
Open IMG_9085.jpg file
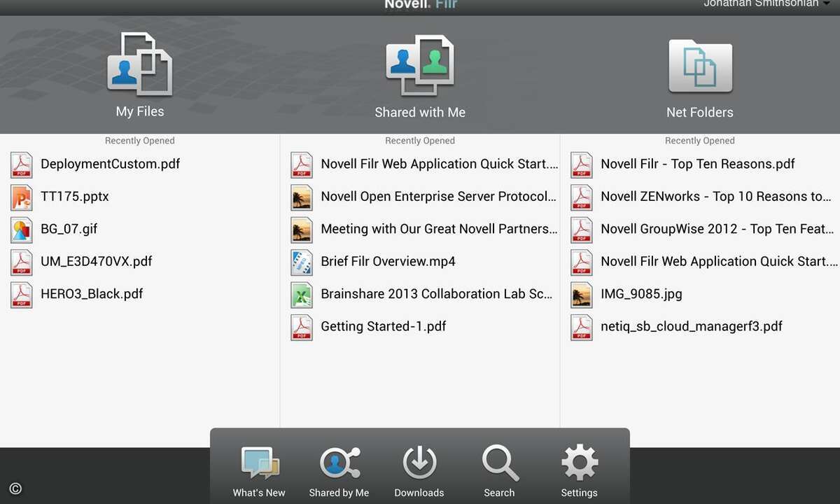click(x=641, y=294)
